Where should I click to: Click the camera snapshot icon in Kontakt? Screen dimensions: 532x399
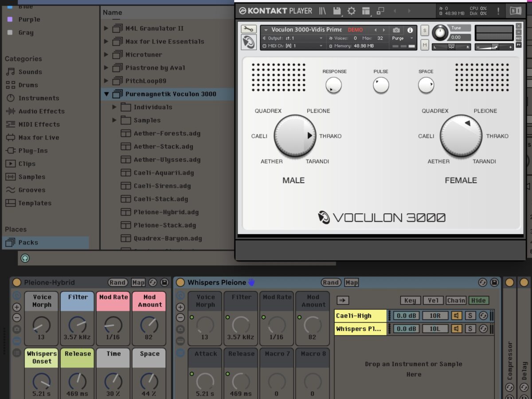(396, 30)
